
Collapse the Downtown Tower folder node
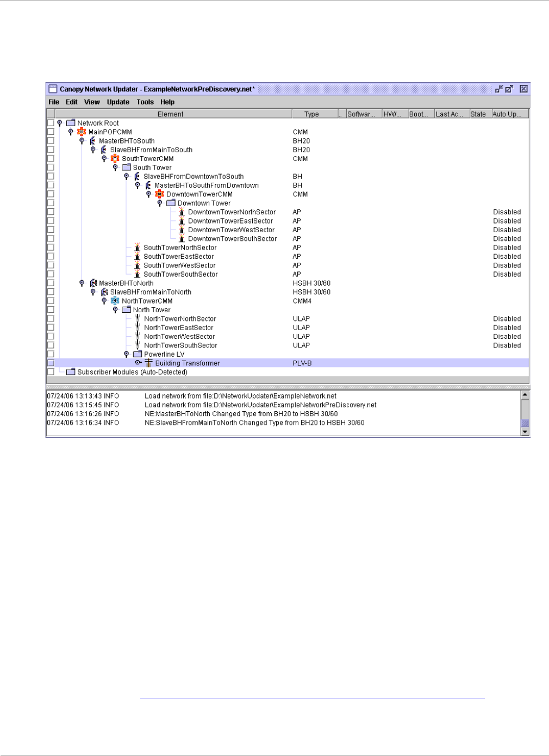pos(160,203)
